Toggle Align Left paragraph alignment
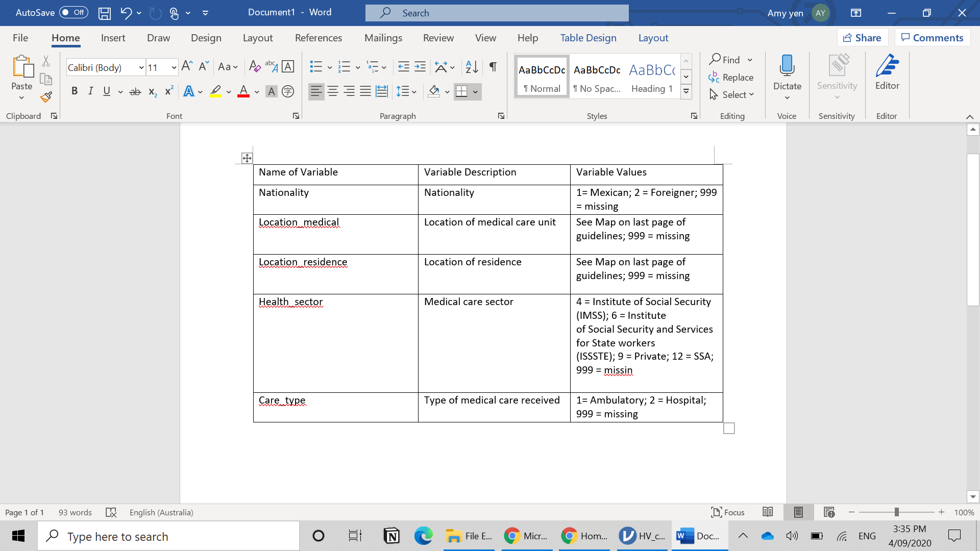This screenshot has height=551, width=980. (316, 92)
